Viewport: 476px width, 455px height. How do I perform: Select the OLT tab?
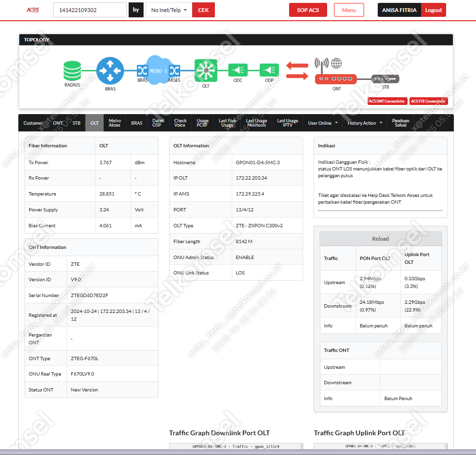(94, 123)
